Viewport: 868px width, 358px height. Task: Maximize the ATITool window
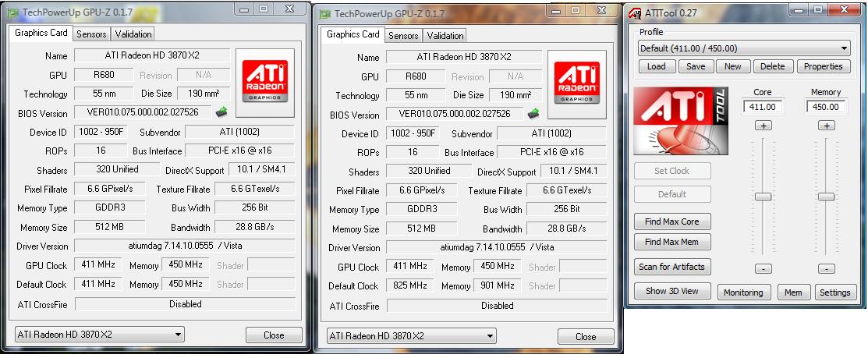click(817, 9)
